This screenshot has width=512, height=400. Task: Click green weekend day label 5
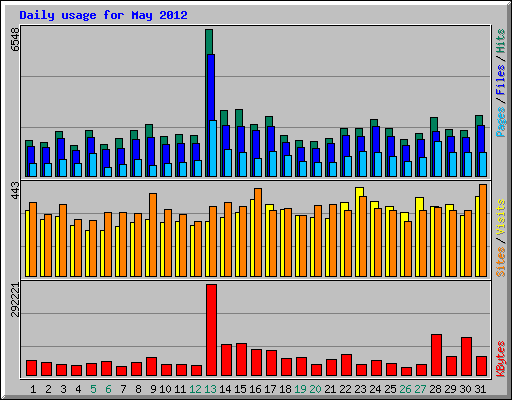[93, 389]
